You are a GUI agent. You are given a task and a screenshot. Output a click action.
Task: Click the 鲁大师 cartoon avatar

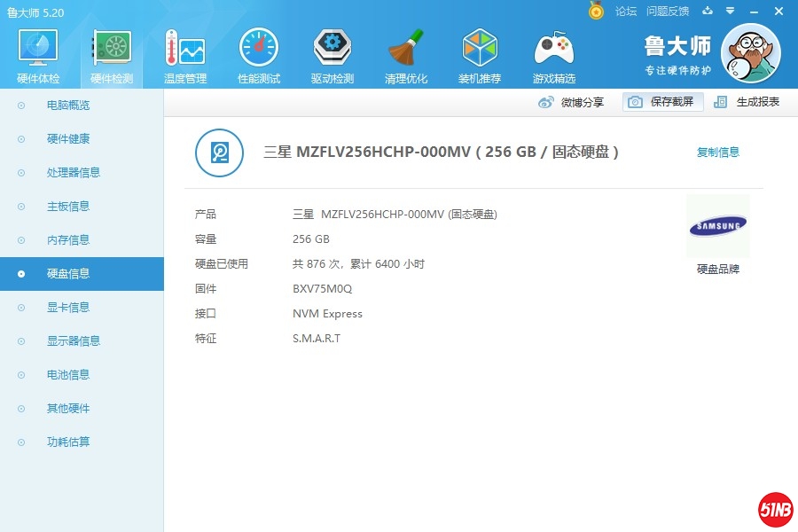(750, 53)
